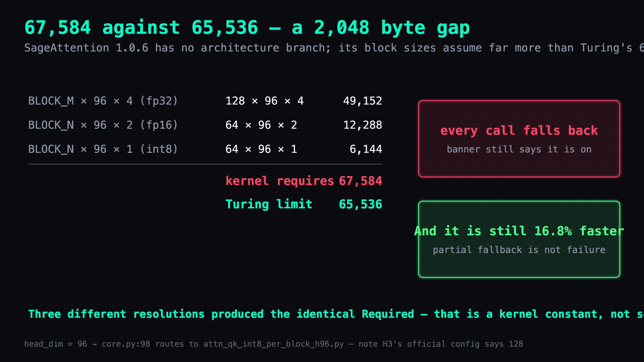Select the 'BLOCK_N × 96 × 2 (fp16)' label
Screen dimensions: 644x362
tap(103, 125)
